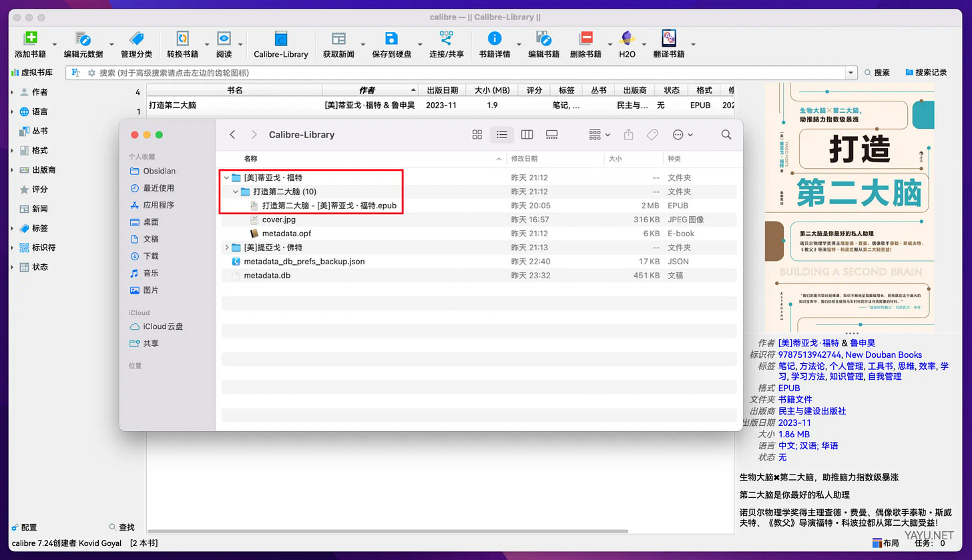Switch Finder to gallery view
The image size is (972, 560).
pos(551,135)
